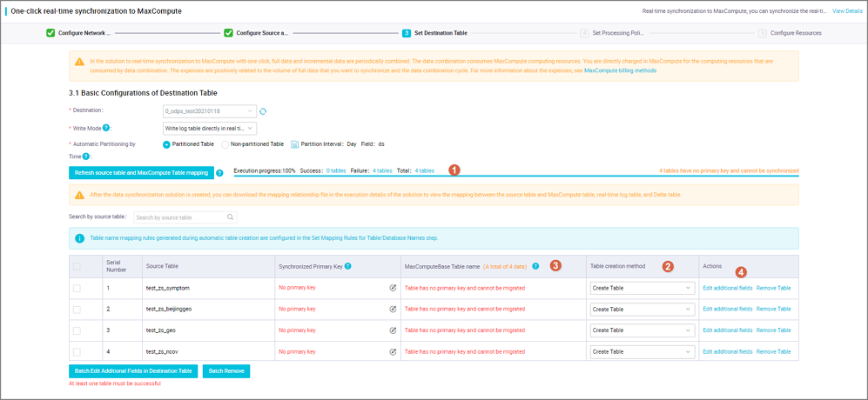Go to Set Processing Policy step
868x400 pixels.
pos(613,33)
